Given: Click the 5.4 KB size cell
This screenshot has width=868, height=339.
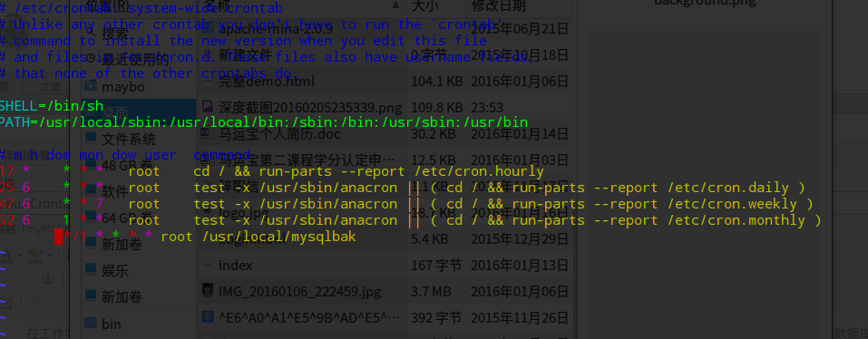Looking at the screenshot, I should tap(429, 239).
